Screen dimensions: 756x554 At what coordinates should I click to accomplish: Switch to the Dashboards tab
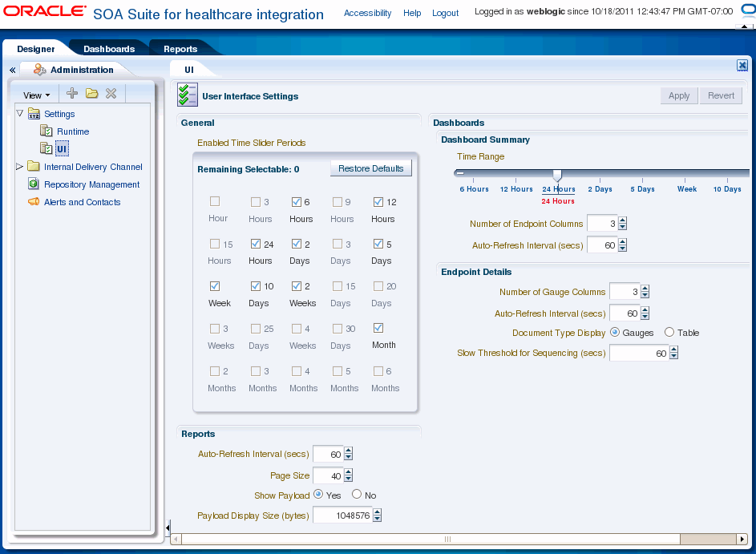pos(109,49)
